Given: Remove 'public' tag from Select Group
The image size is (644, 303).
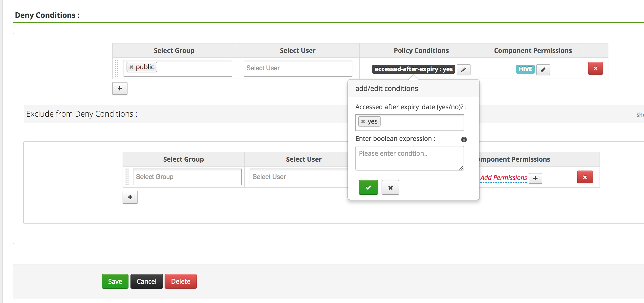Looking at the screenshot, I should 131,67.
